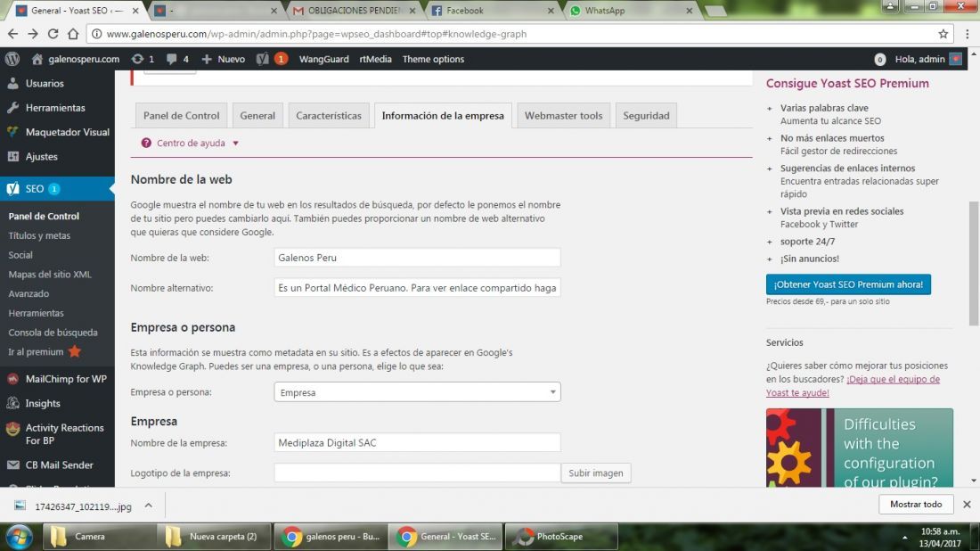Click the Nombre alternativo field
Viewport: 980px width, 551px height.
click(x=417, y=288)
